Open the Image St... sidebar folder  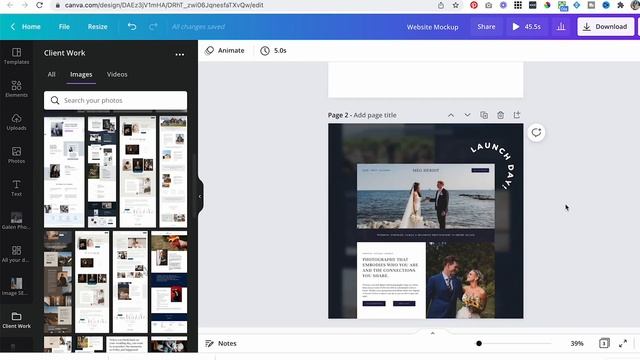pyautogui.click(x=16, y=287)
